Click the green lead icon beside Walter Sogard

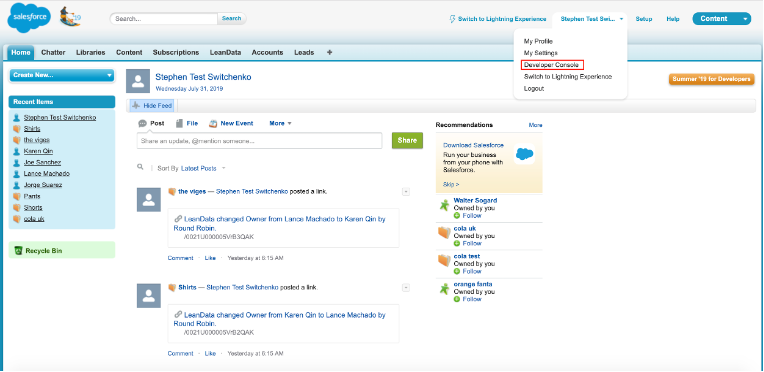point(444,205)
